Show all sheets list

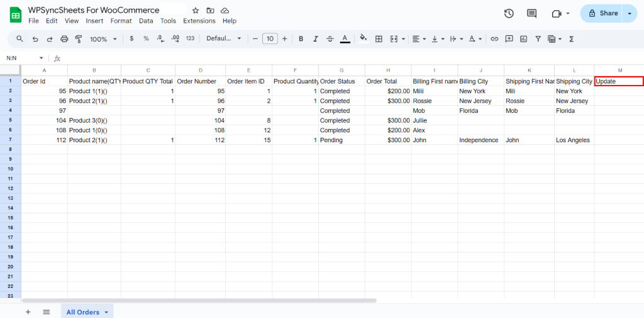point(47,312)
